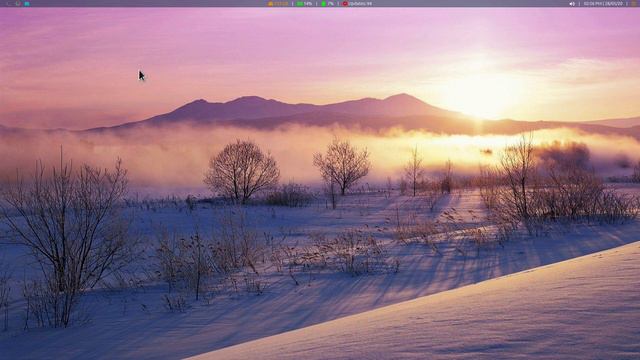
Task: Click the volume speaker icon in top bar
Action: (572, 4)
